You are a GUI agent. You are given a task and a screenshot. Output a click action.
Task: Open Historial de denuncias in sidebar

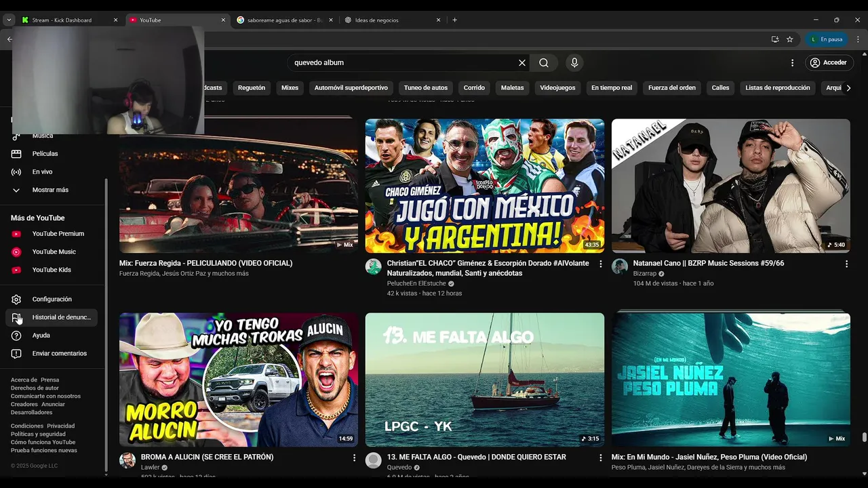53,317
